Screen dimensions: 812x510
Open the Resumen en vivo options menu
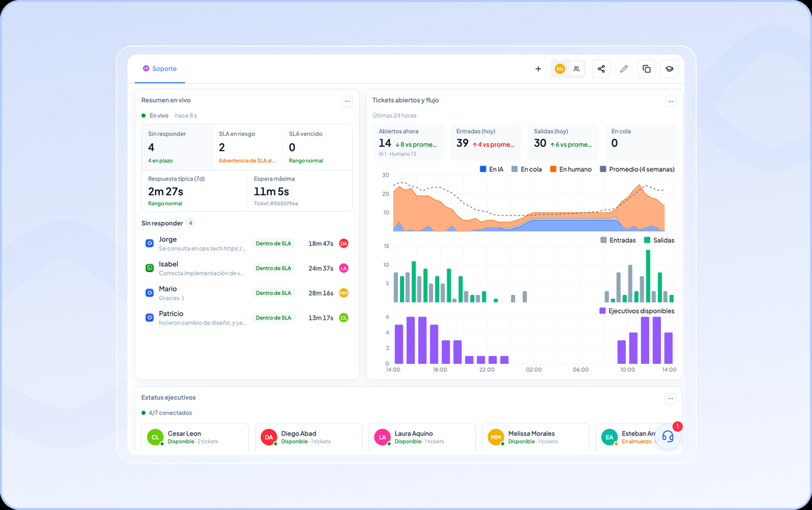(x=347, y=101)
